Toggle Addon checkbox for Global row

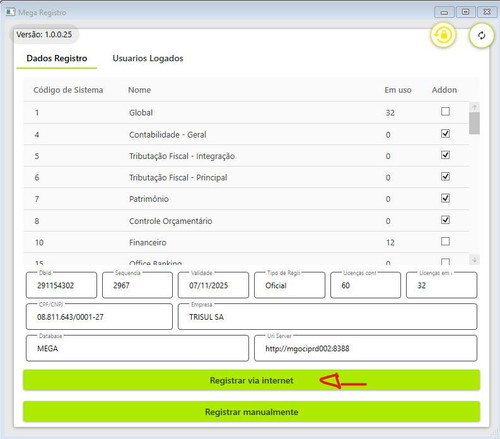445,111
